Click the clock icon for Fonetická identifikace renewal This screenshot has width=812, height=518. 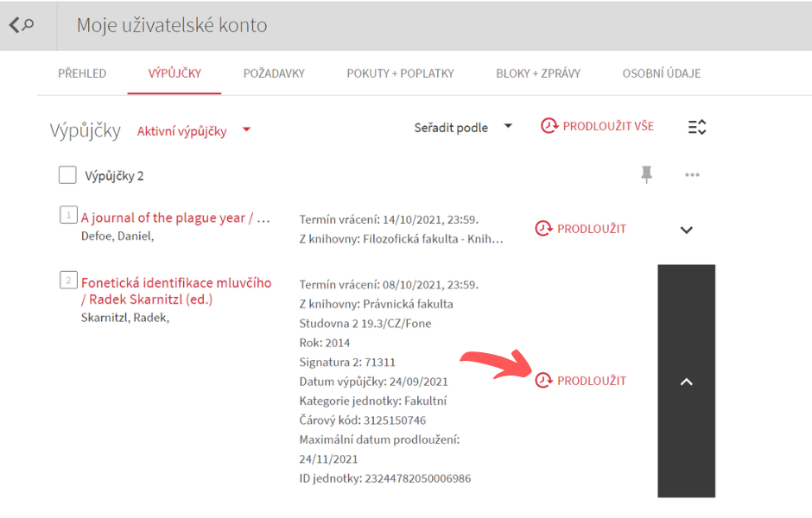click(x=543, y=381)
